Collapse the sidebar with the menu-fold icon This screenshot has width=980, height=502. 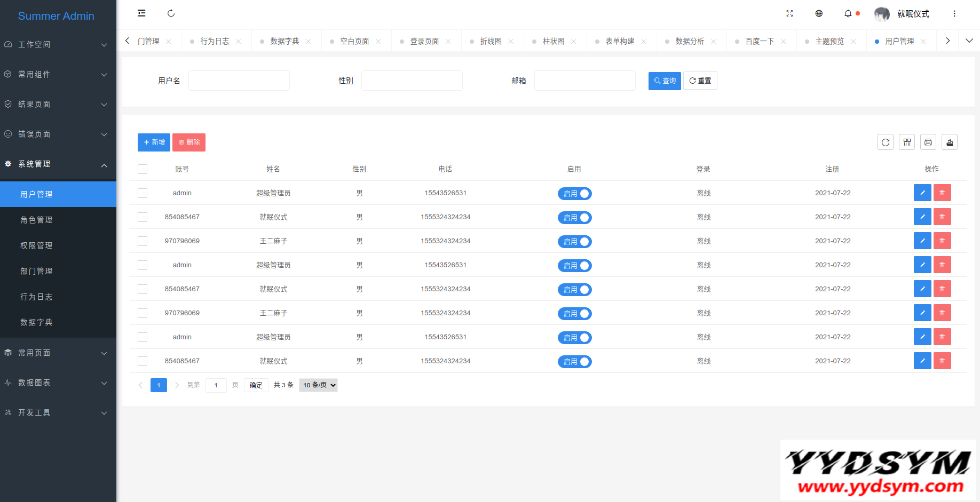[141, 13]
